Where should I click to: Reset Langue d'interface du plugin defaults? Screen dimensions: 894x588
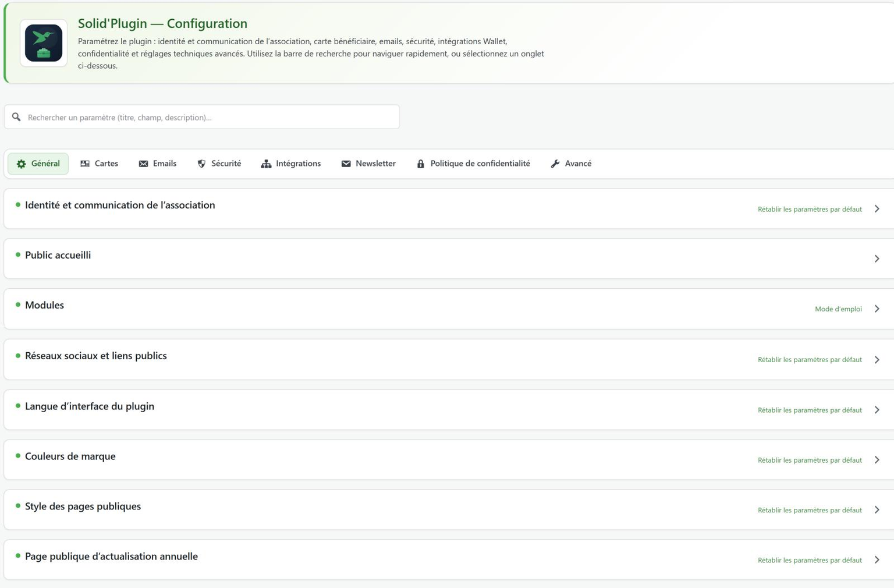810,410
